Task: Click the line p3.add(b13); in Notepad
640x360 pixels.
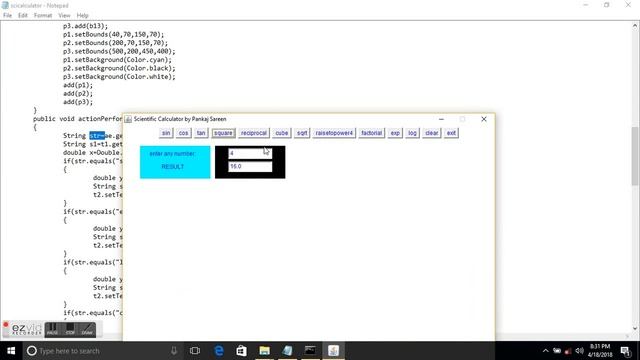Action: tap(85, 26)
